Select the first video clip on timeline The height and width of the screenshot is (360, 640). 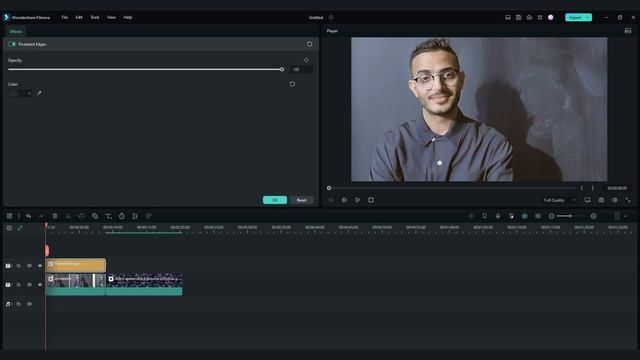point(76,284)
